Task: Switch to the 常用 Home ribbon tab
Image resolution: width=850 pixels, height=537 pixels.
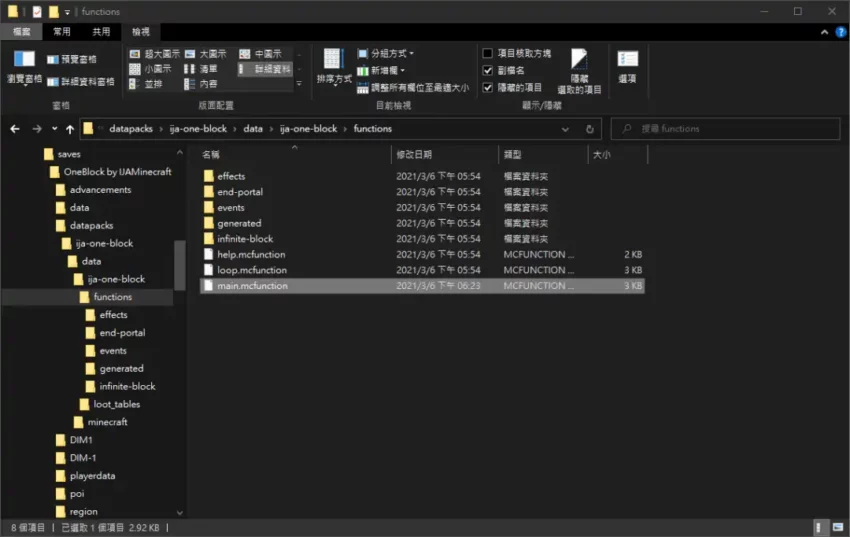Action: pos(62,32)
